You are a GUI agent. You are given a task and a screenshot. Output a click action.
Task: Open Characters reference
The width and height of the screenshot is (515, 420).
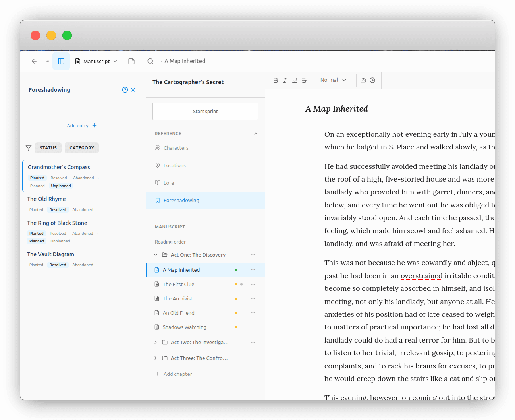click(205, 148)
